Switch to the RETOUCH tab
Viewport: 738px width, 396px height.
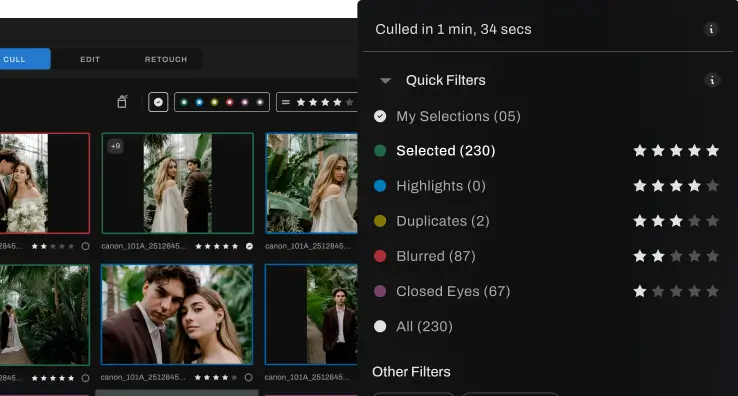(x=166, y=59)
